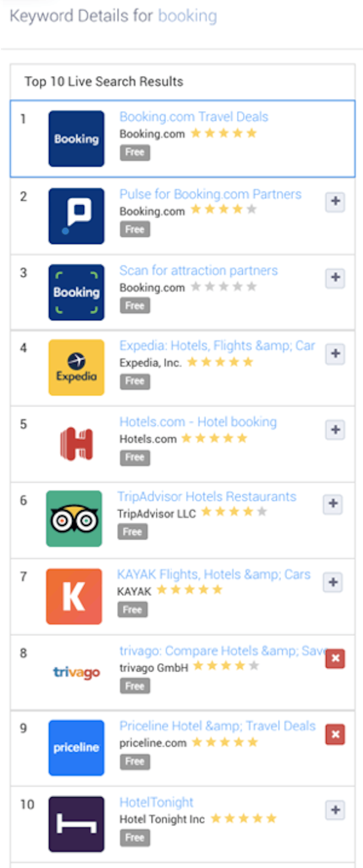Remove trivago using red X button

pyautogui.click(x=335, y=658)
